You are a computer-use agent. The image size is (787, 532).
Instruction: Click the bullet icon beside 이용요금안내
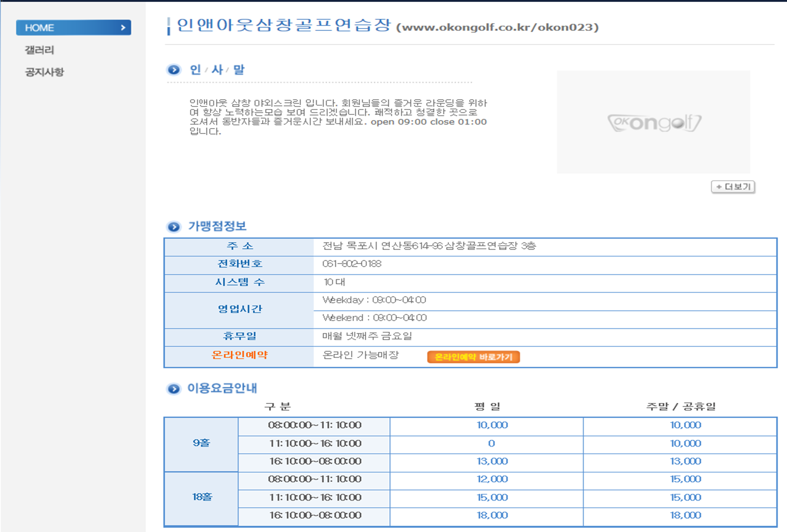(x=173, y=389)
